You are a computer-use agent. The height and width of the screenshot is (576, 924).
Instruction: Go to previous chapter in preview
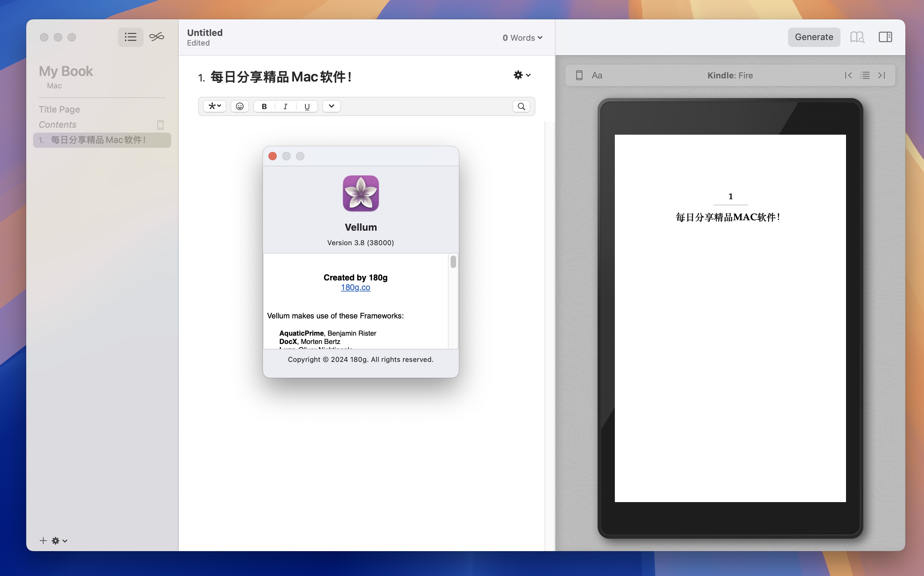point(848,75)
